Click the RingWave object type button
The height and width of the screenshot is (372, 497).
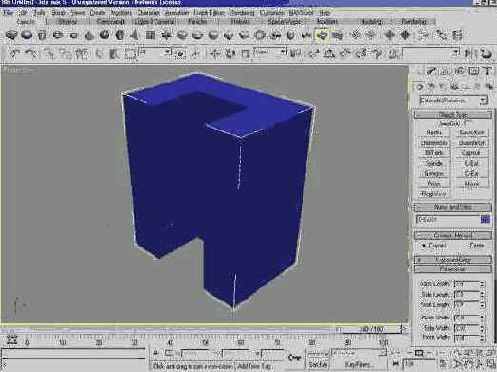(433, 194)
